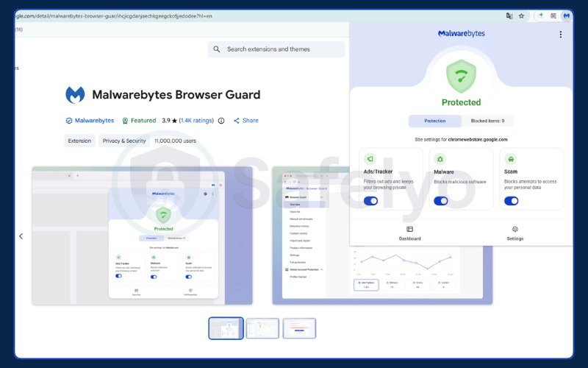Click the Share button

(x=246, y=121)
